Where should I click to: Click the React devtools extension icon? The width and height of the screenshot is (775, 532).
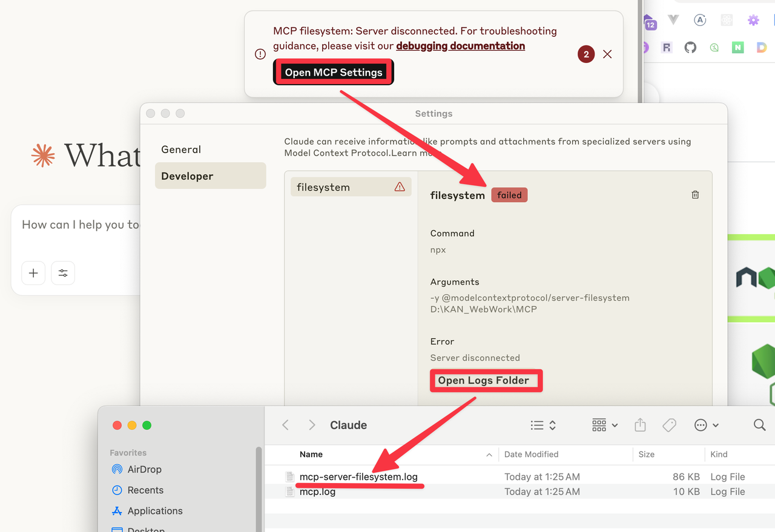[727, 20]
